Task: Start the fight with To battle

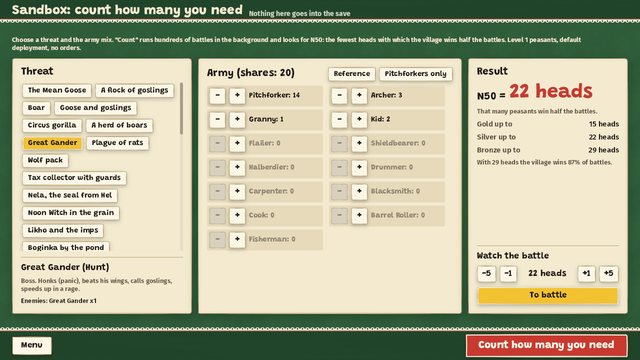Action: click(548, 295)
